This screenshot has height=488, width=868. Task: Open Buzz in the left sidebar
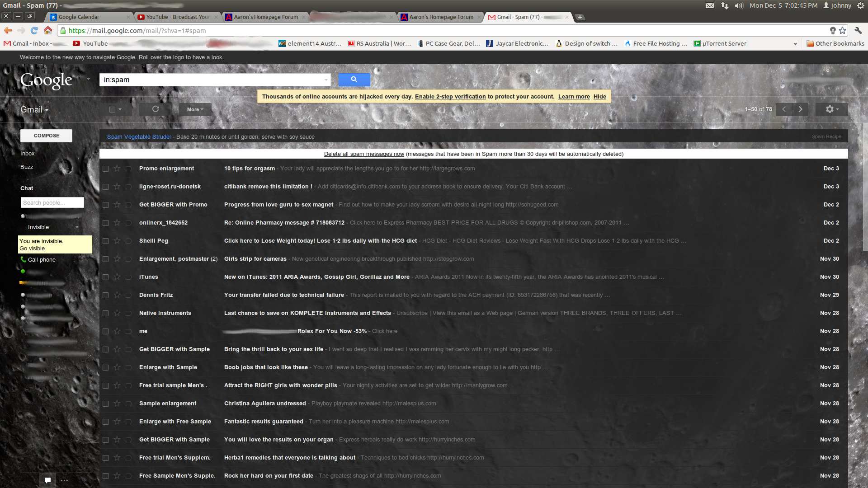[x=27, y=167]
